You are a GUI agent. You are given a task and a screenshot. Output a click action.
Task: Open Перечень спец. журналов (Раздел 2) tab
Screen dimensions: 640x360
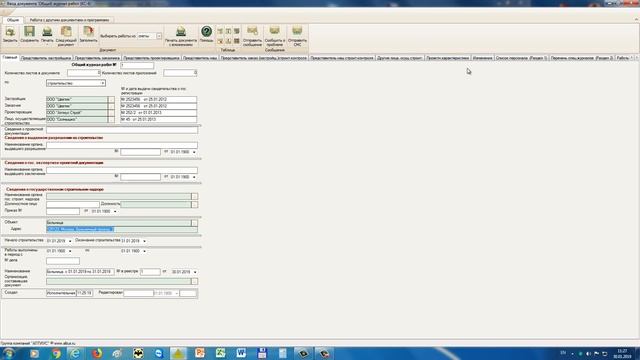(582, 58)
